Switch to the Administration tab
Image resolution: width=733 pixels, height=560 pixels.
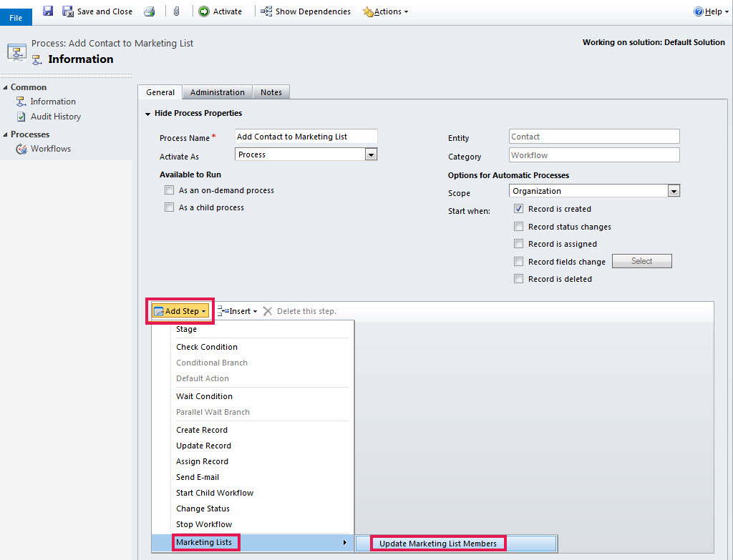pyautogui.click(x=218, y=92)
